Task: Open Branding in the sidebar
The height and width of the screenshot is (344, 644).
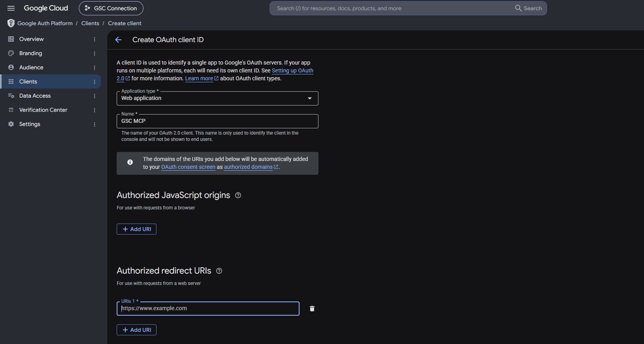Action: 50,53
